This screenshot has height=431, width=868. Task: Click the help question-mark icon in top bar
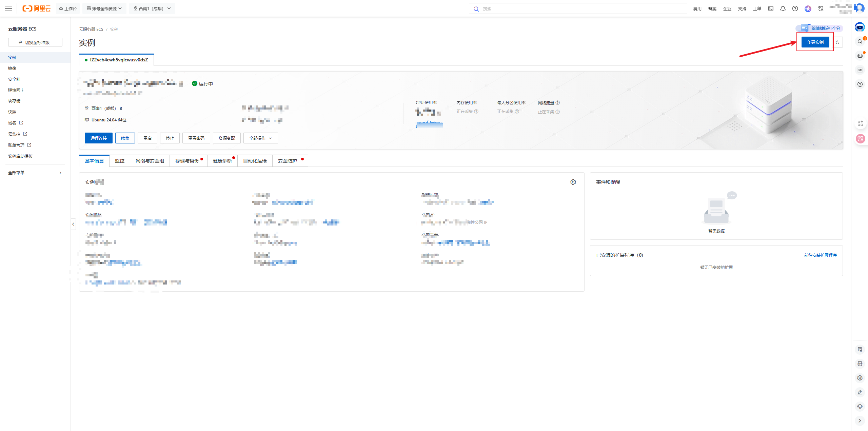(x=795, y=8)
